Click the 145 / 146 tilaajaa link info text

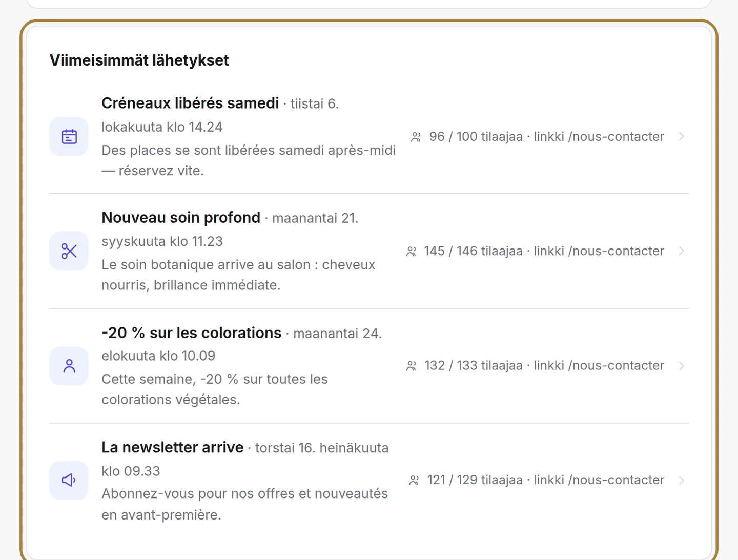click(x=544, y=251)
